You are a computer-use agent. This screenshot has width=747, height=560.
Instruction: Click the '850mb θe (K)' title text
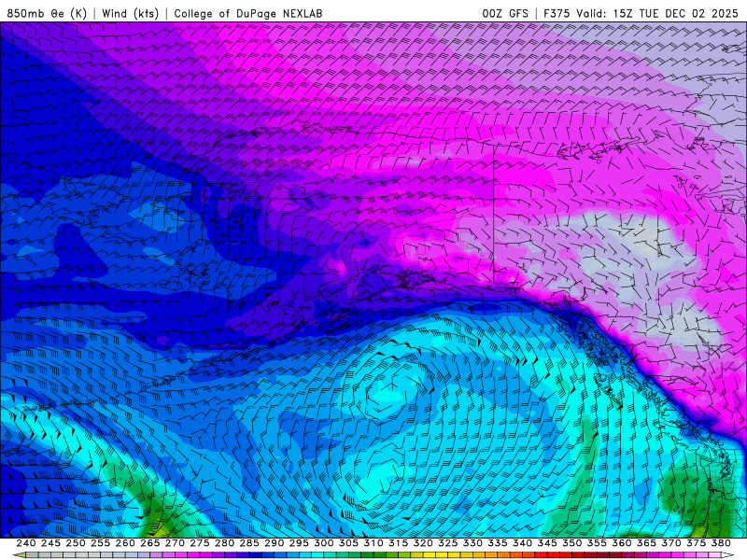coord(47,13)
